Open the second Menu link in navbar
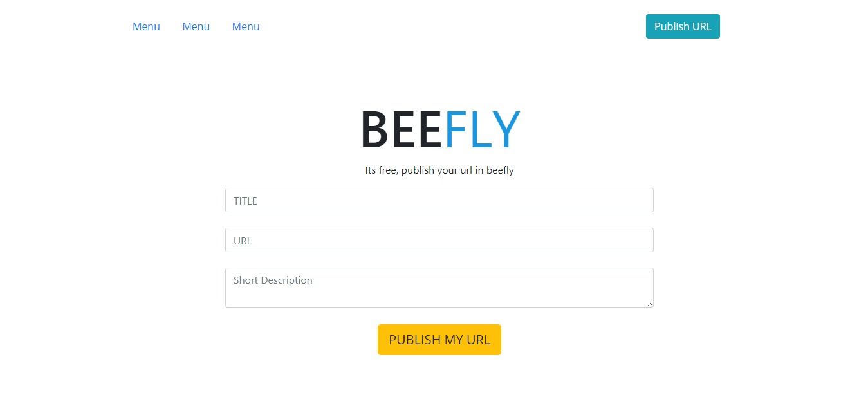 tap(196, 26)
